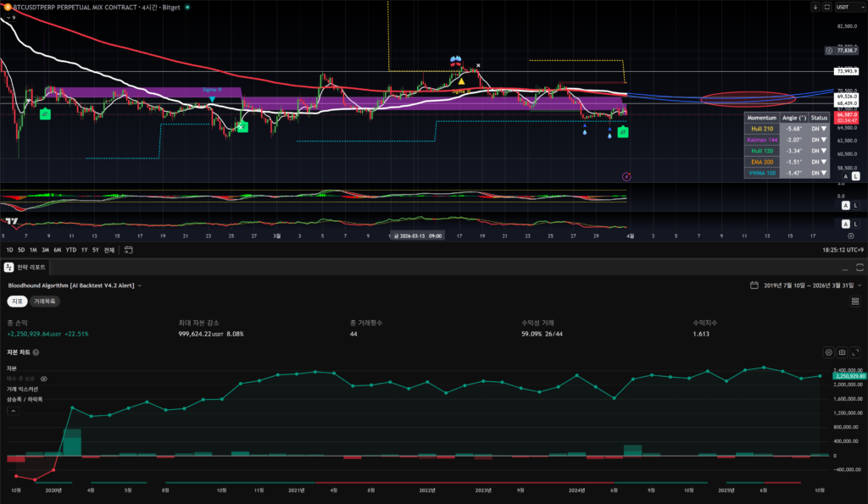Open the equity chart settings icon

pos(829,352)
